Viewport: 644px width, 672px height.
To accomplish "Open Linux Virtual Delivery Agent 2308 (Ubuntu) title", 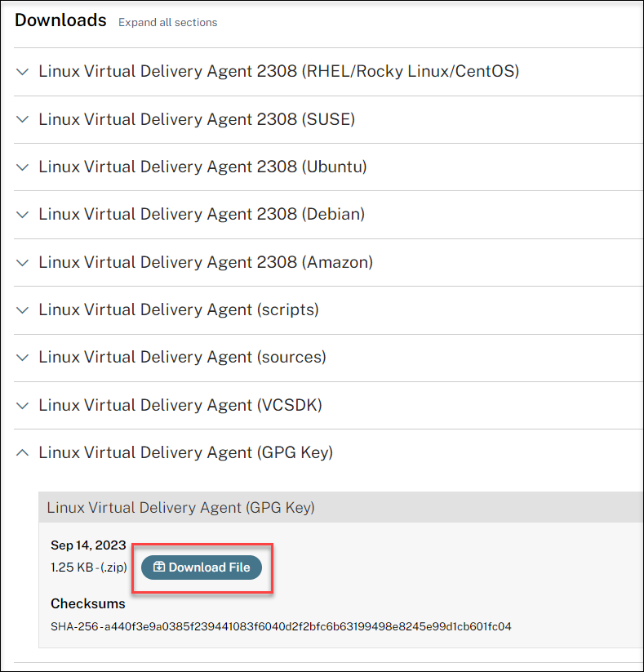I will [202, 167].
